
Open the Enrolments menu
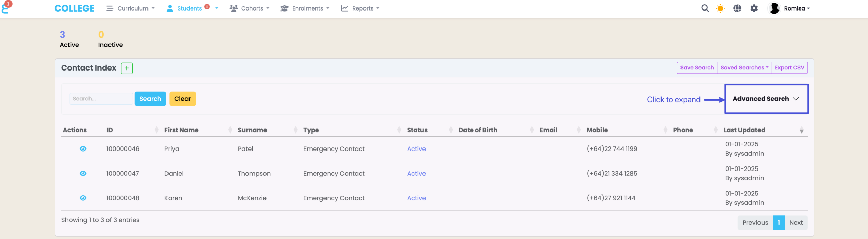(304, 8)
